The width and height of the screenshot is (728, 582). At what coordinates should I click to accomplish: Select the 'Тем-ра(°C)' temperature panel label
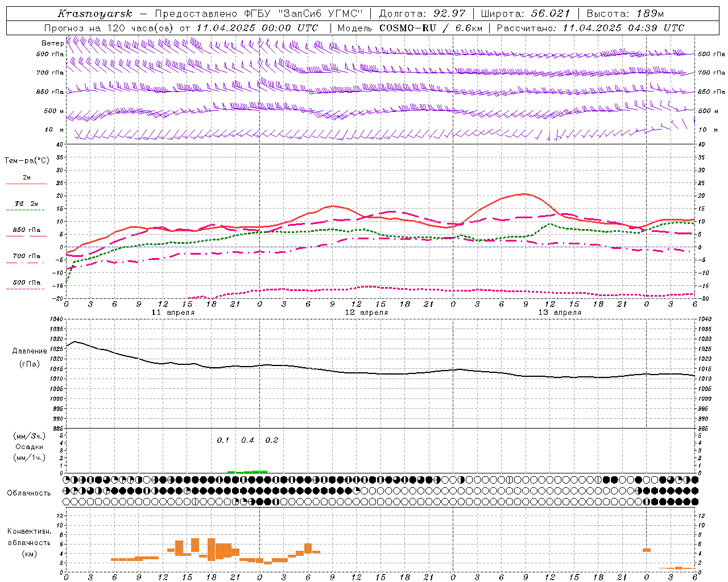(x=27, y=161)
